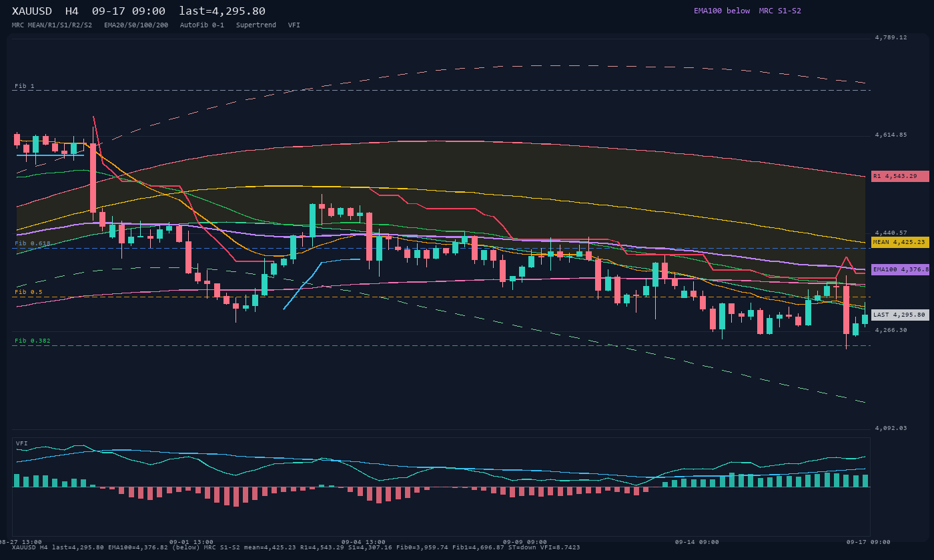Click the Fib 0.618 level label
This screenshot has height=560, width=934.
[33, 243]
